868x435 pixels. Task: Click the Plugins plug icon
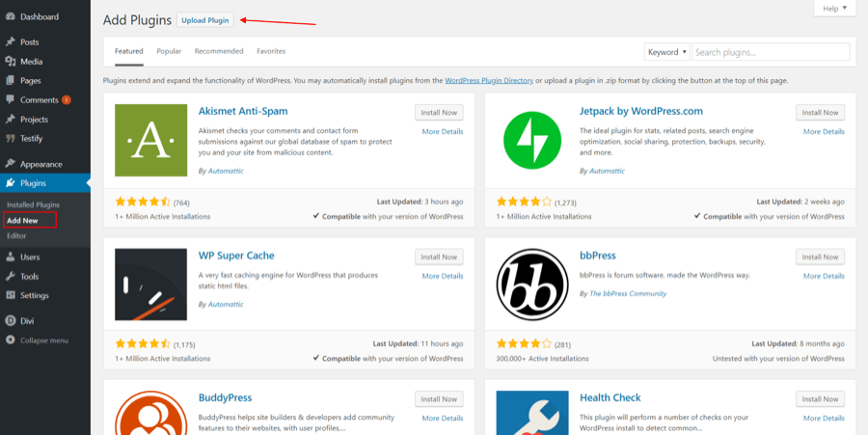10,183
